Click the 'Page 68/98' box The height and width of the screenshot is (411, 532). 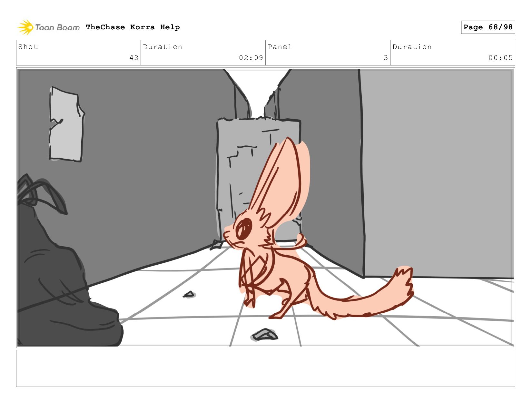(488, 27)
